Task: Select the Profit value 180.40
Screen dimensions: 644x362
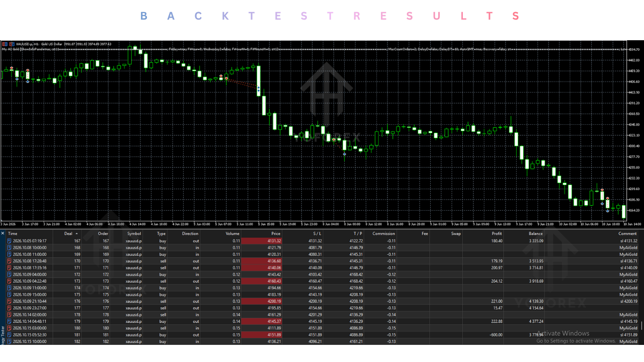Action: pos(497,241)
